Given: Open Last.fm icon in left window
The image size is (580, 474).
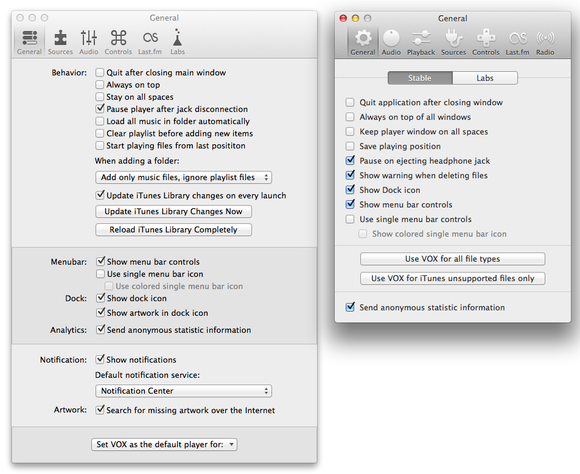Looking at the screenshot, I should (x=150, y=42).
